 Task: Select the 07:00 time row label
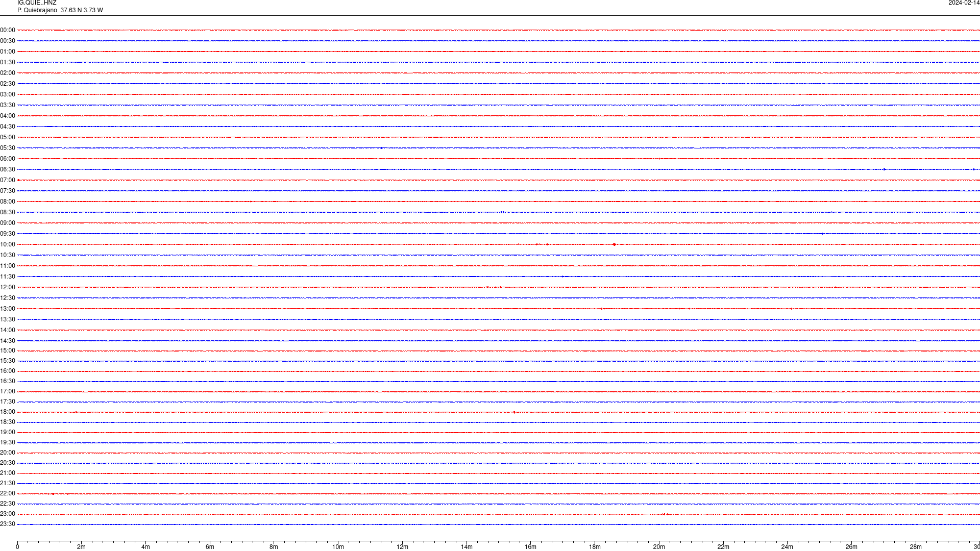pyautogui.click(x=8, y=180)
